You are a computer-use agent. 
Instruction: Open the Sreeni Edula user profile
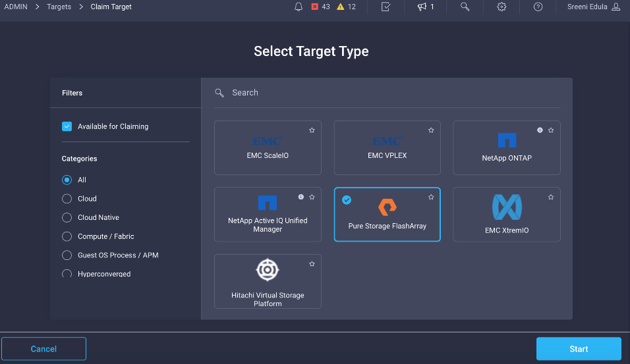pyautogui.click(x=594, y=7)
